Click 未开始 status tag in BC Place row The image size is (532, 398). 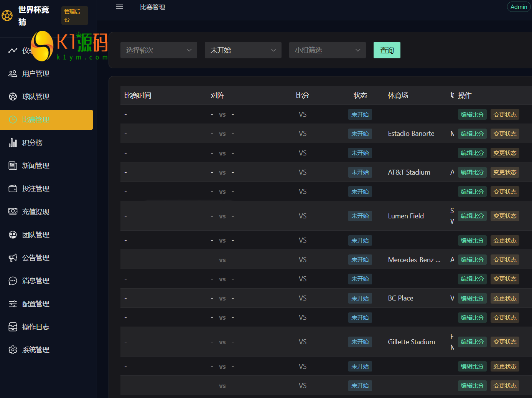pyautogui.click(x=360, y=298)
